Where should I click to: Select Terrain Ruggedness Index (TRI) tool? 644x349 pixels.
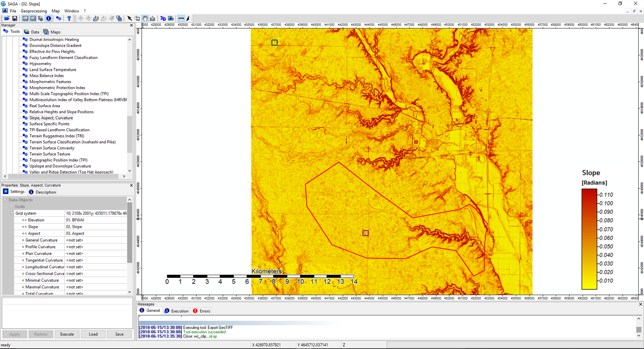point(57,136)
